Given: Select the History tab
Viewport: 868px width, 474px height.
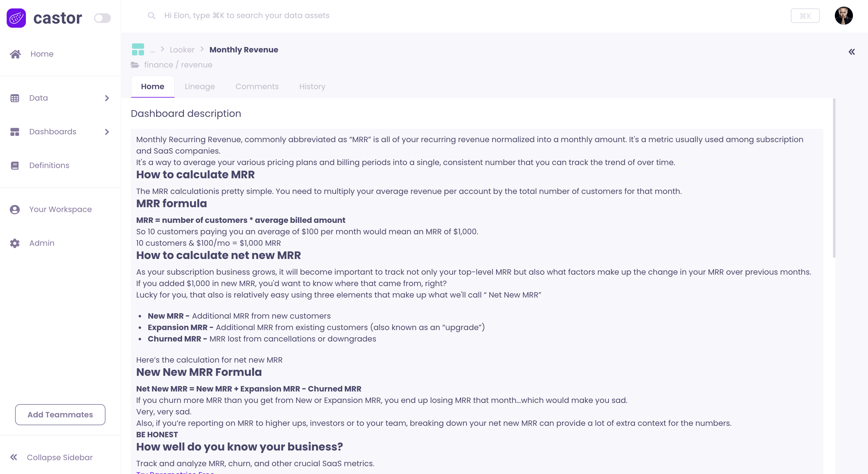Looking at the screenshot, I should 312,86.
